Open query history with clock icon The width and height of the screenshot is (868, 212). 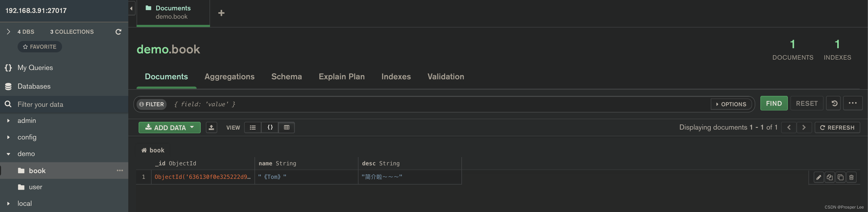(x=834, y=103)
